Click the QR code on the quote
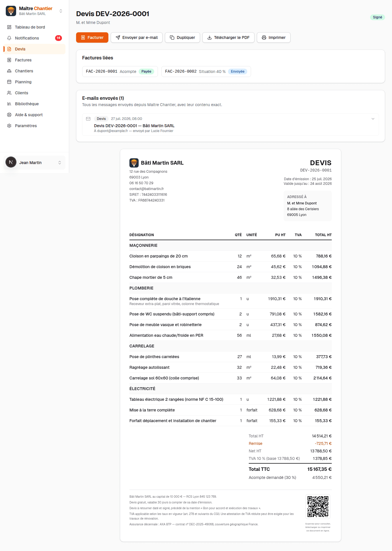This screenshot has height=551, width=392. [x=318, y=507]
